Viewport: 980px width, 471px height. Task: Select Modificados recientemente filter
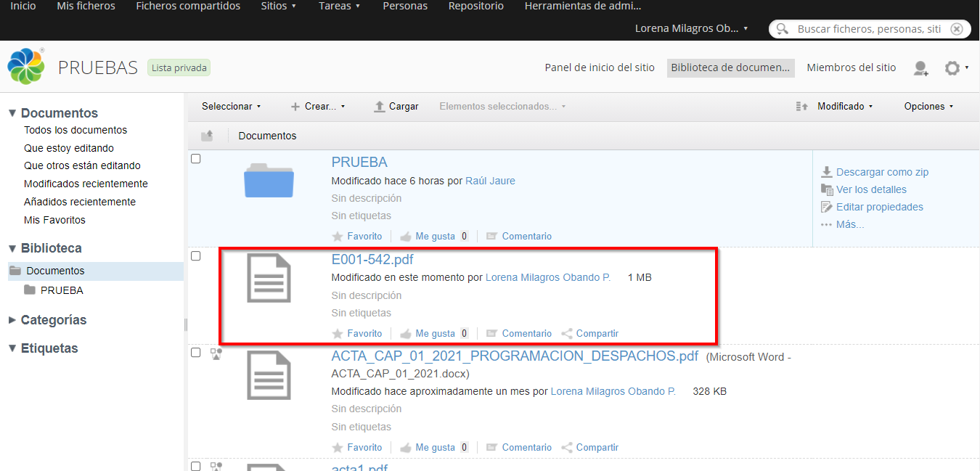[86, 184]
